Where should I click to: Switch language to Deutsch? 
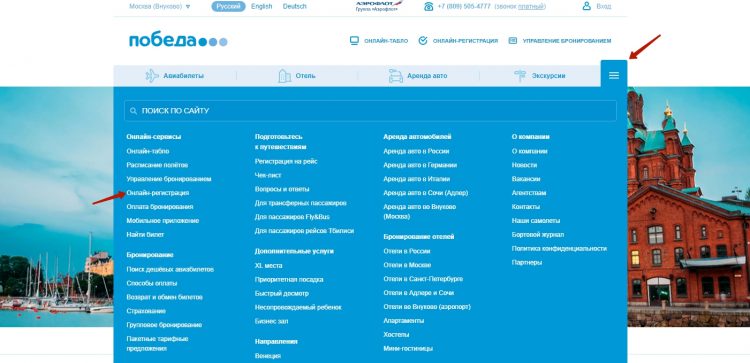(x=295, y=6)
